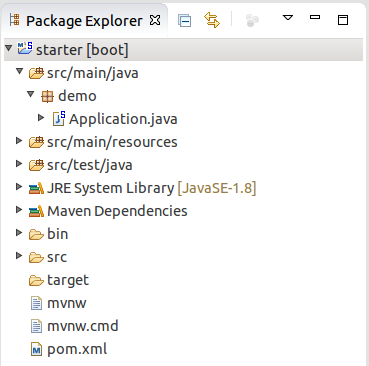Select the 'pom.xml' file name
The height and width of the screenshot is (366, 369).
point(77,349)
